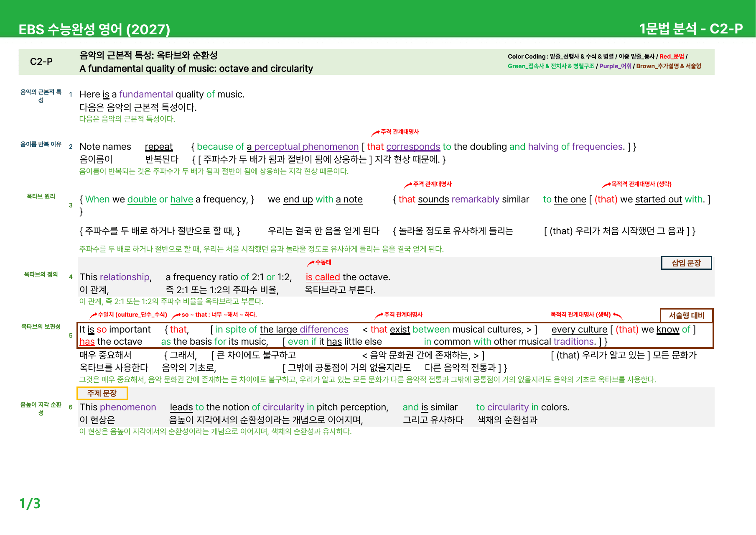The image size is (756, 535).
Task: Click the underlined verb 'is called'
Action: click(x=323, y=277)
